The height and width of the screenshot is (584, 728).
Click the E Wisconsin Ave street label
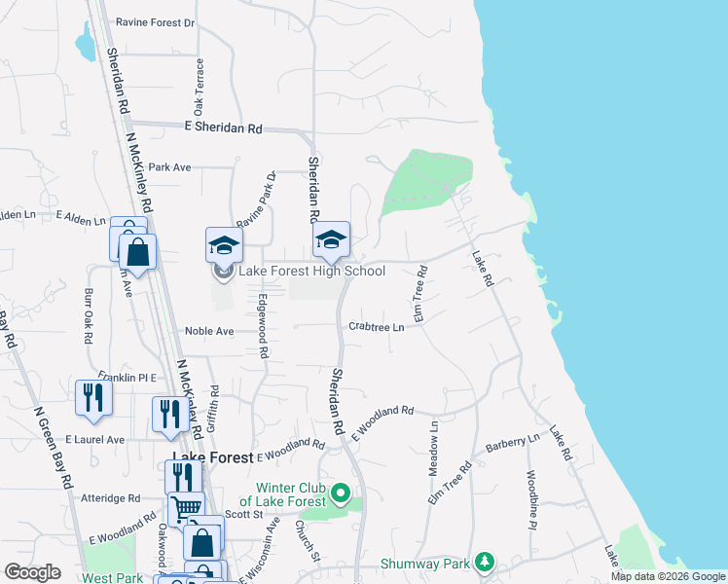(x=261, y=551)
